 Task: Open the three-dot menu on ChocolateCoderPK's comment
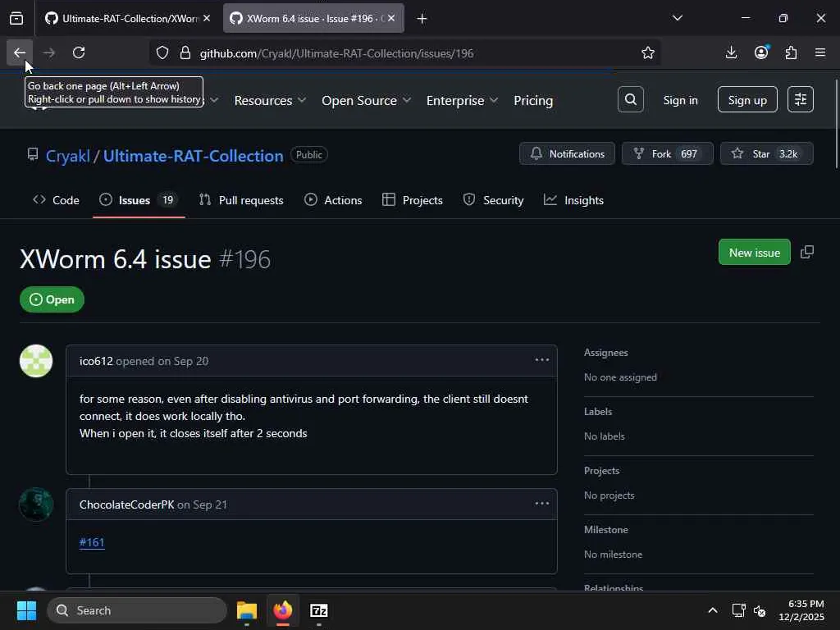click(541, 504)
